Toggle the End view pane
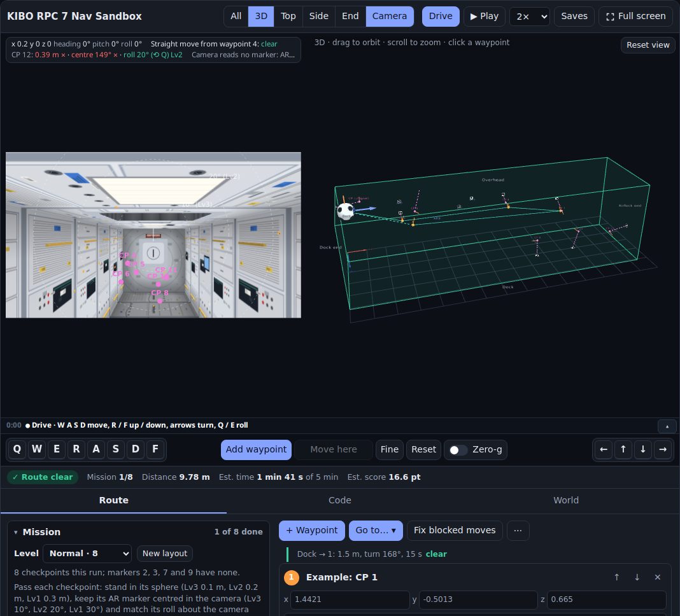The height and width of the screenshot is (616, 680). (350, 17)
